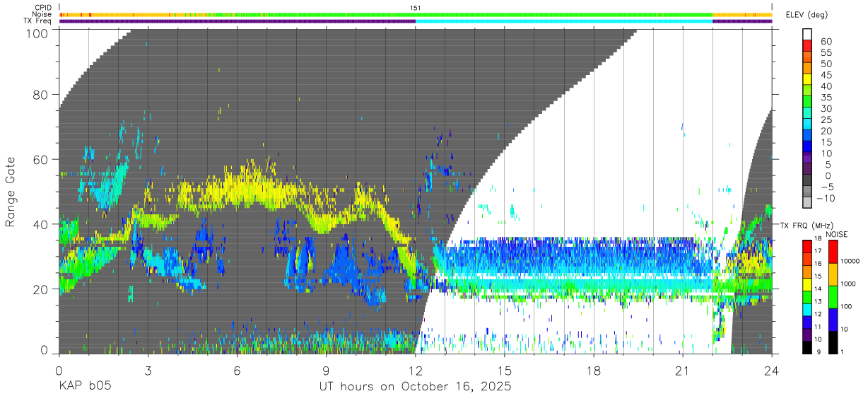868x401 pixels.
Task: Pick the red top swatch of TX FRQ colorbar
Action: pos(806,245)
